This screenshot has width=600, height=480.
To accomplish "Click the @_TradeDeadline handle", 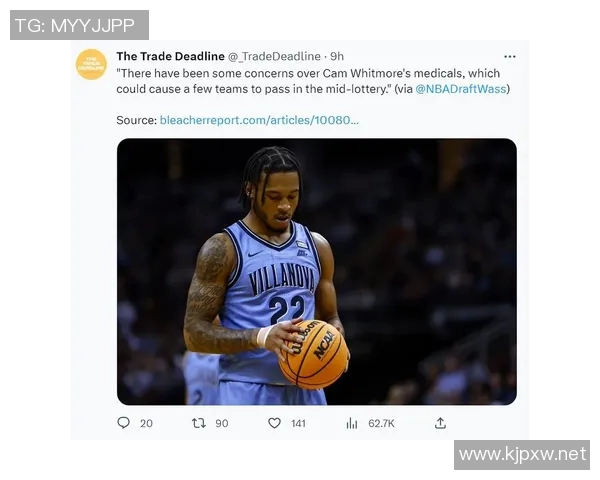I will tap(274, 57).
